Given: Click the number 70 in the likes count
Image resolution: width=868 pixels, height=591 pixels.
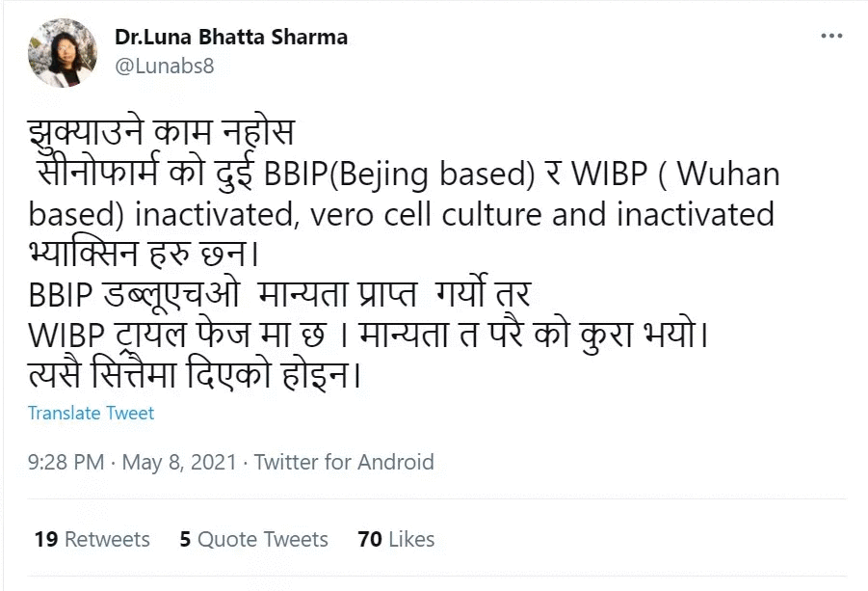Looking at the screenshot, I should coord(370,540).
